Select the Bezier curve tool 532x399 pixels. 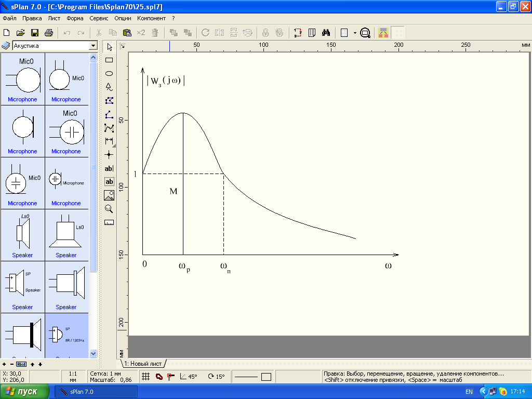pos(109,128)
